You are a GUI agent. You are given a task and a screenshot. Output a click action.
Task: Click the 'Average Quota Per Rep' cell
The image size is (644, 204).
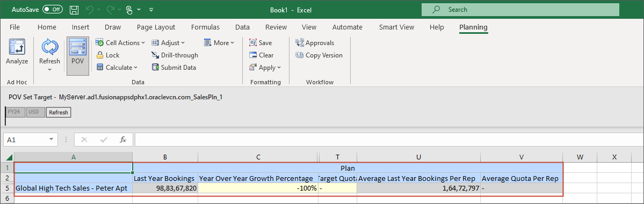click(521, 179)
